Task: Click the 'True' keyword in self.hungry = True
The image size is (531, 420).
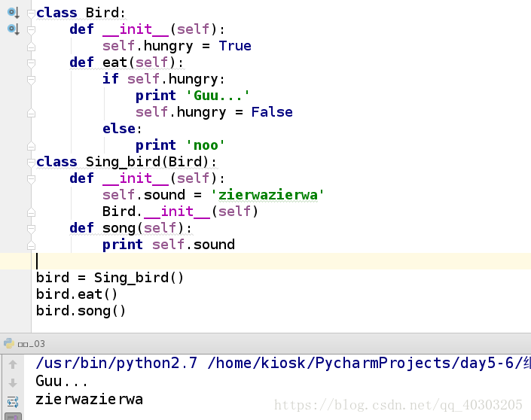Action: pos(235,46)
